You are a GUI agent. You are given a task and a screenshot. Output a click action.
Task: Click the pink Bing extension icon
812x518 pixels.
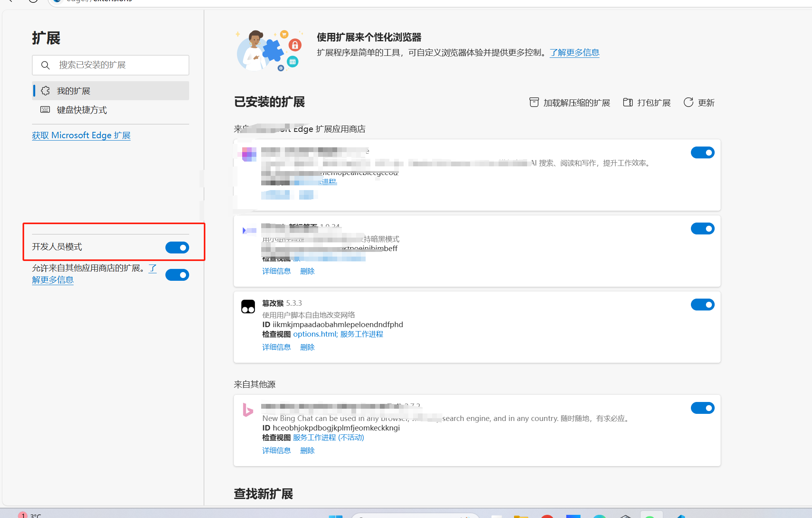(x=248, y=410)
